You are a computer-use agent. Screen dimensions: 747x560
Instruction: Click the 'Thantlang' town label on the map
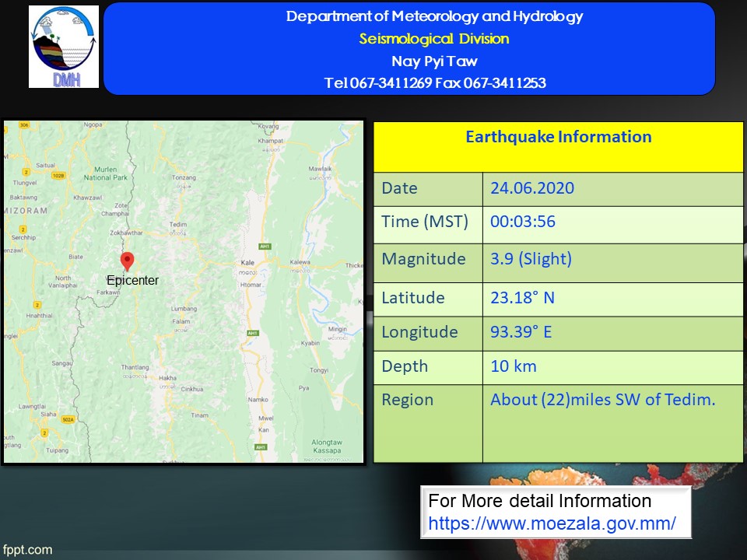[135, 367]
